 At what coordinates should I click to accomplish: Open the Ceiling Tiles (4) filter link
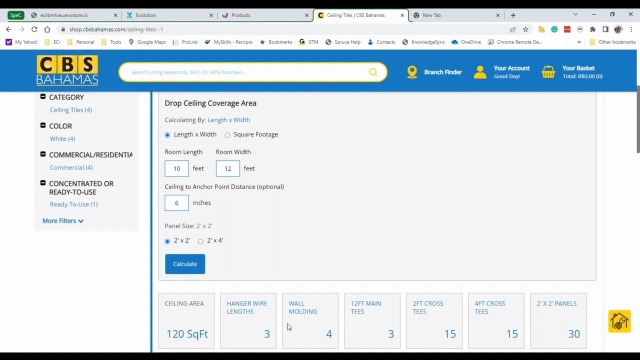click(x=71, y=110)
